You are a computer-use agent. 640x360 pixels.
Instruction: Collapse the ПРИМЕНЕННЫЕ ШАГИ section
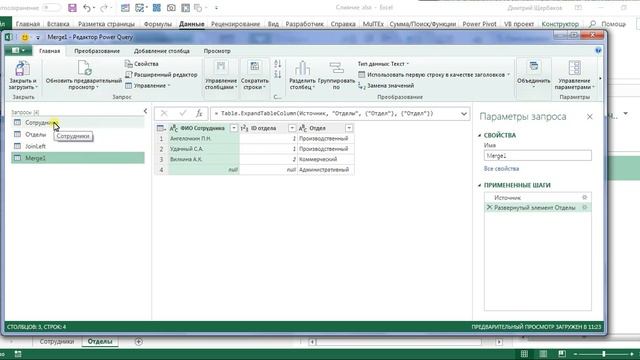[x=480, y=185]
